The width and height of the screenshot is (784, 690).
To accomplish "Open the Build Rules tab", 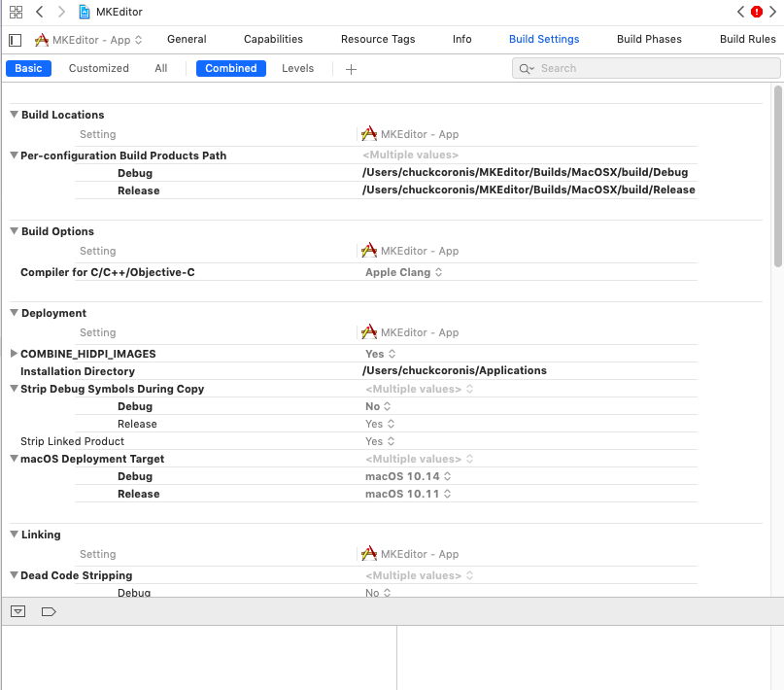I will point(747,39).
